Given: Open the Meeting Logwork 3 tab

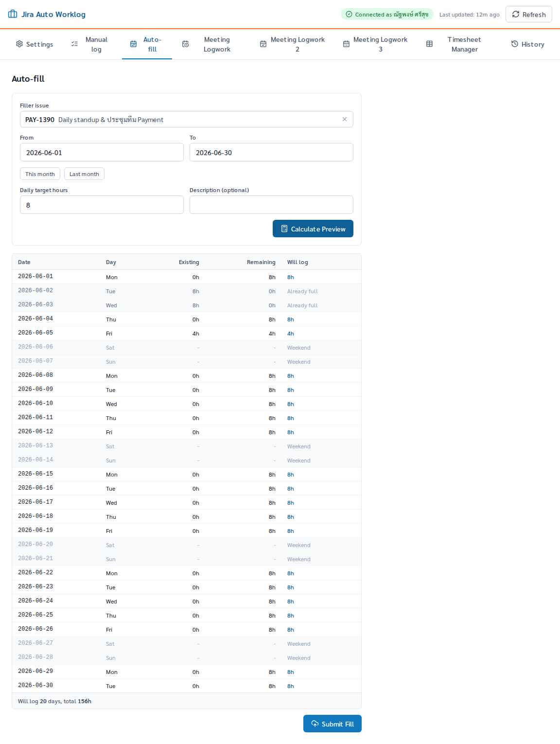Looking at the screenshot, I should [375, 44].
